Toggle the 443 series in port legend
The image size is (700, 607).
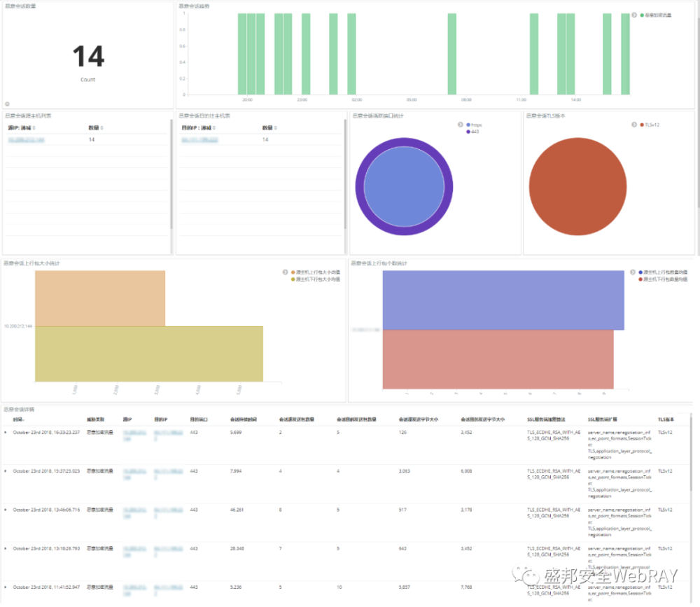pyautogui.click(x=472, y=132)
